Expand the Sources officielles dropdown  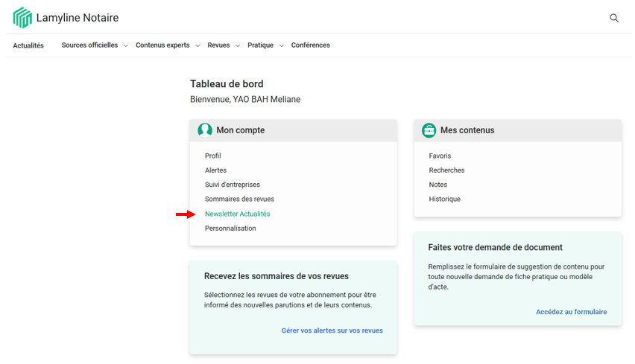click(94, 45)
